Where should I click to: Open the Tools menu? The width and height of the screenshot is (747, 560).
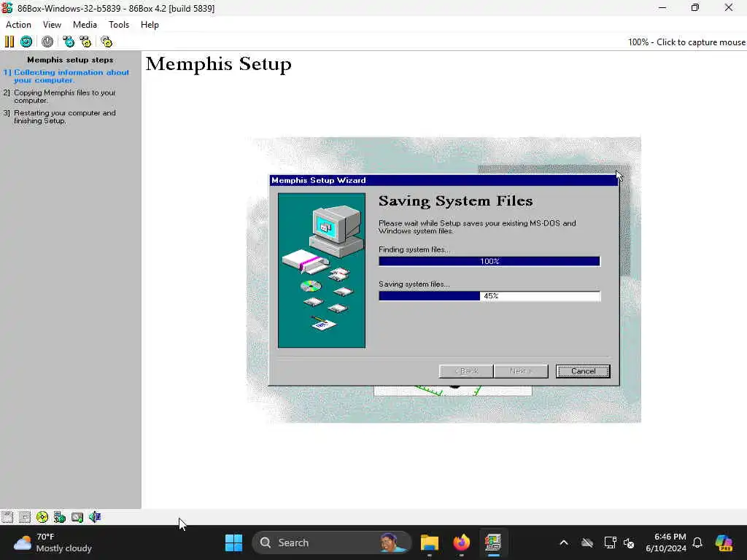[x=119, y=25]
